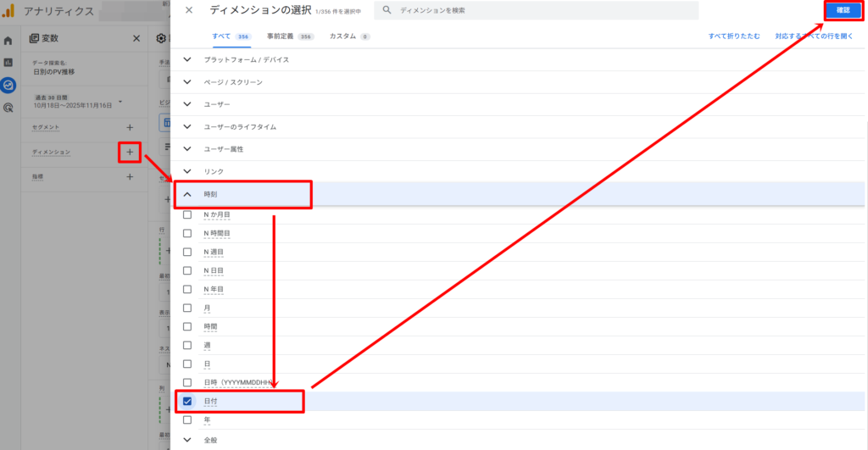Add a metric with 指標 plus icon

coord(130,176)
